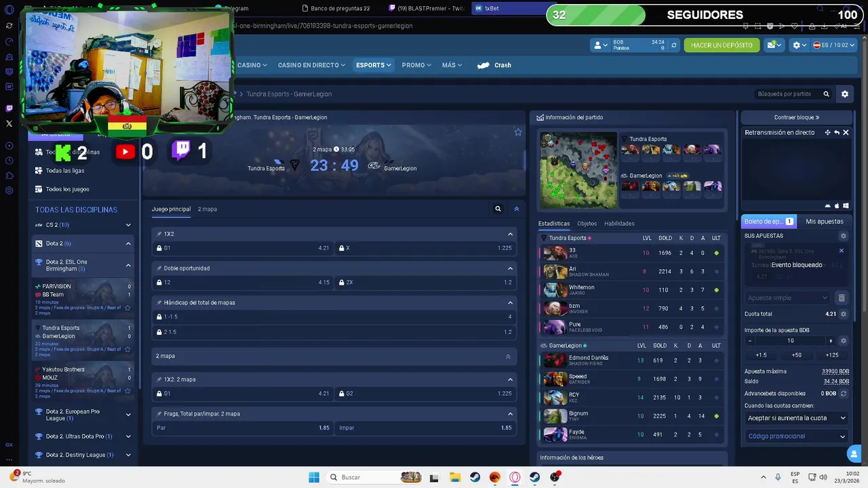Click the Búsqueda por partido search field
The height and width of the screenshot is (488, 868).
point(791,94)
